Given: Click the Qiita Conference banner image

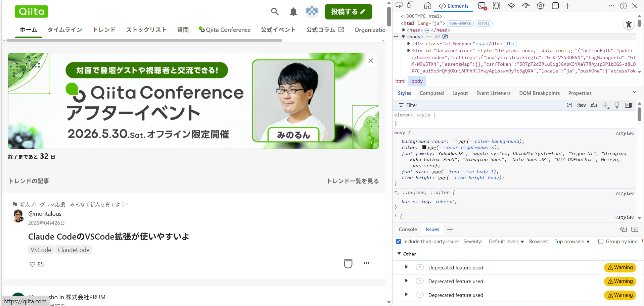Looking at the screenshot, I should pos(193,101).
